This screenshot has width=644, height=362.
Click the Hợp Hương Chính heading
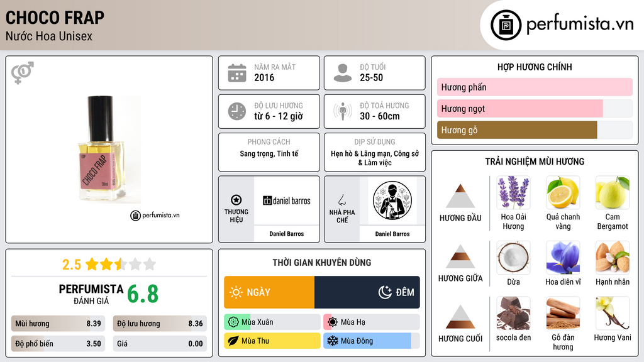point(535,67)
